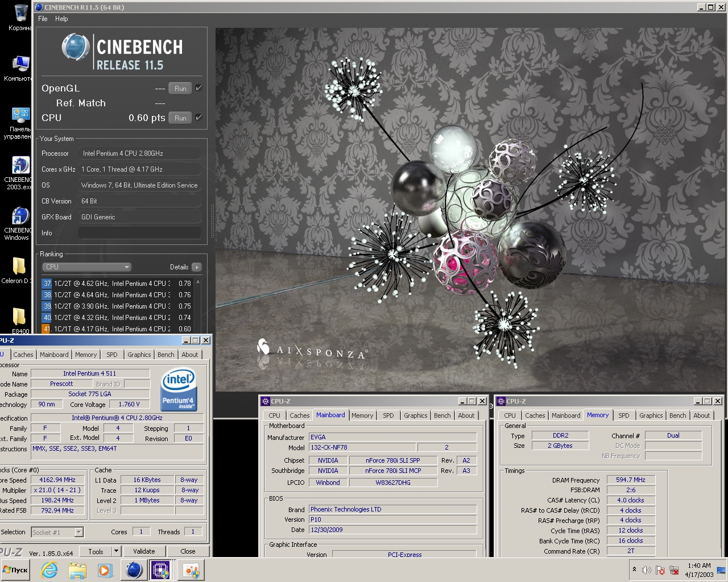Click the Validate button in CPU-Z
The image size is (728, 582).
[144, 551]
